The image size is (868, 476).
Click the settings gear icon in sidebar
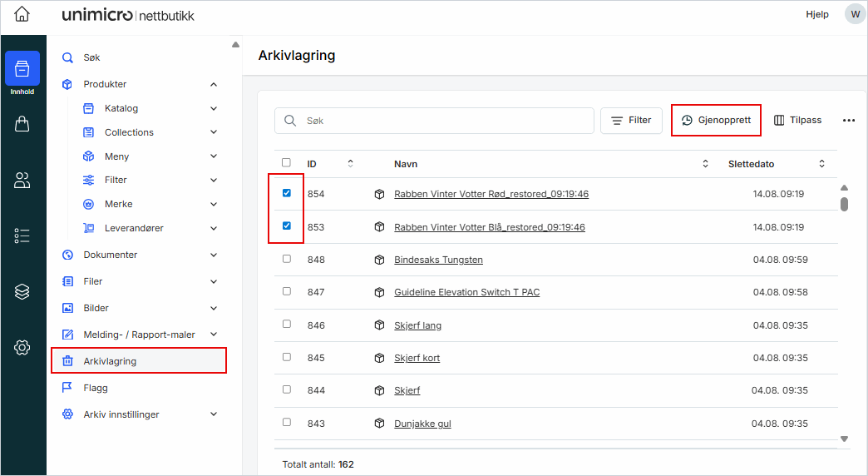(22, 347)
